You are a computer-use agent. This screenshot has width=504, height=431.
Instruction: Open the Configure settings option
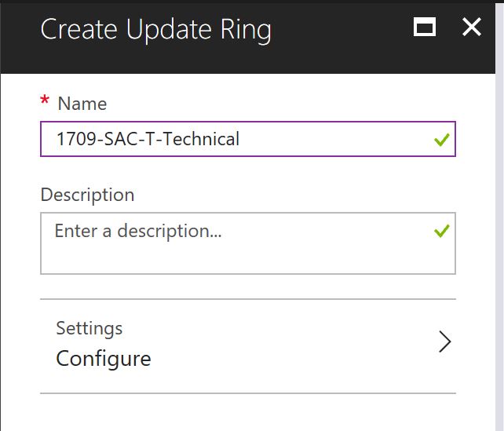[x=104, y=359]
